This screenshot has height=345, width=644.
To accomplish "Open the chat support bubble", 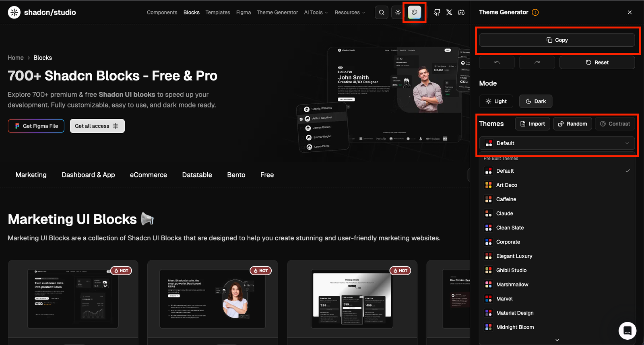I will 627,331.
